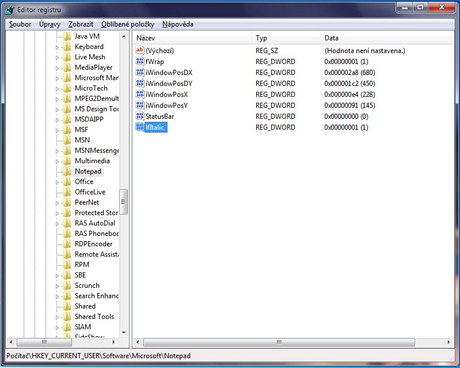The width and height of the screenshot is (460, 368).
Task: Click the values pane horizontal scrollbar thumb
Action: click(x=279, y=342)
